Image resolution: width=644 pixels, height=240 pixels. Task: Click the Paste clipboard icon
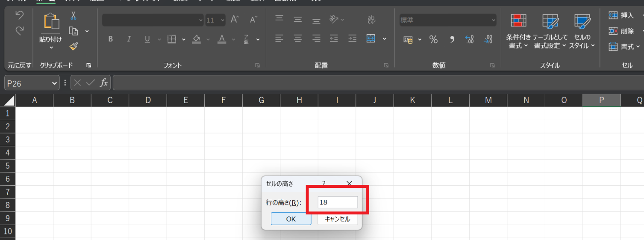point(51,22)
